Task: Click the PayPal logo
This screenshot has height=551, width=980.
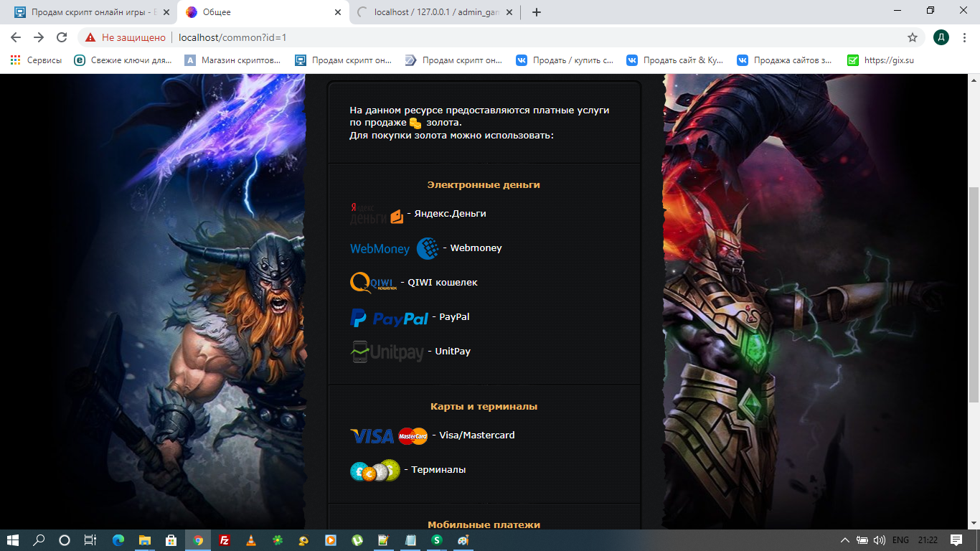Action: pyautogui.click(x=389, y=317)
